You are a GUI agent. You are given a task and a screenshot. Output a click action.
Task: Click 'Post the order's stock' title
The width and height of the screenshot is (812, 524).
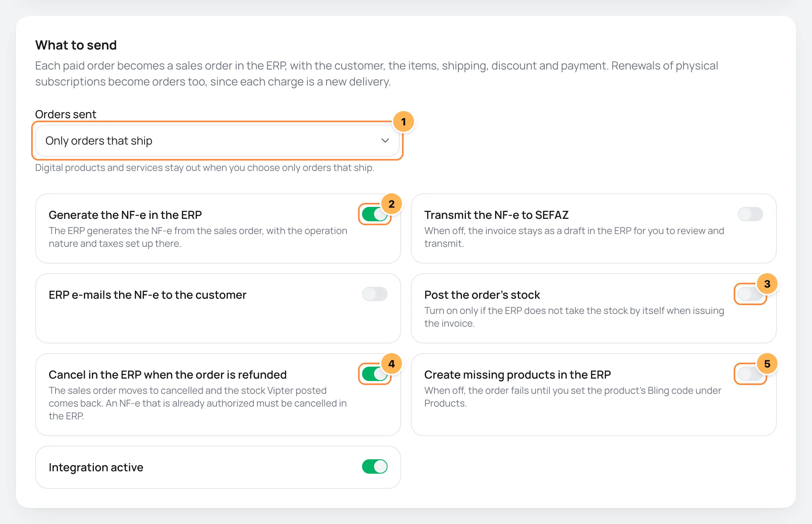(x=482, y=295)
